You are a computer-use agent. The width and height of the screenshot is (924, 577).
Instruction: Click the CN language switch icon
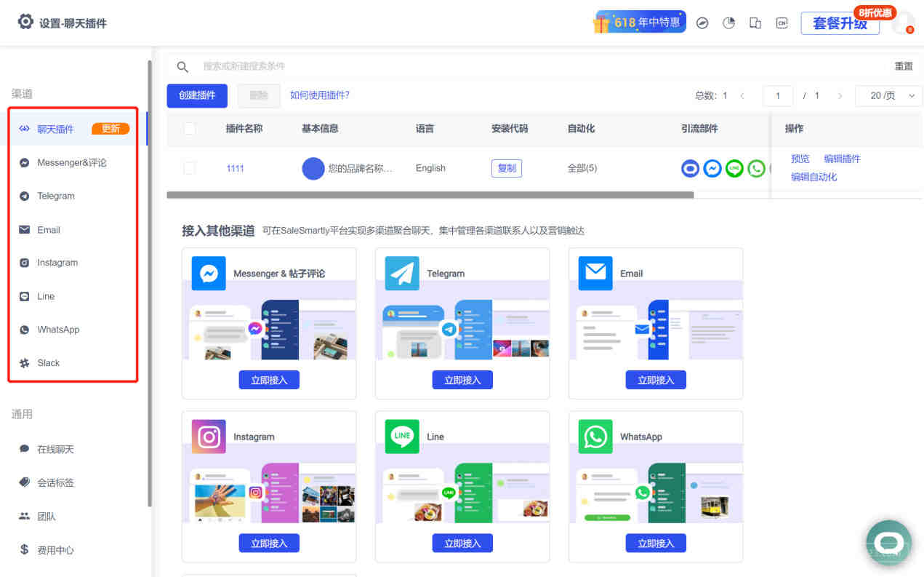tap(782, 23)
